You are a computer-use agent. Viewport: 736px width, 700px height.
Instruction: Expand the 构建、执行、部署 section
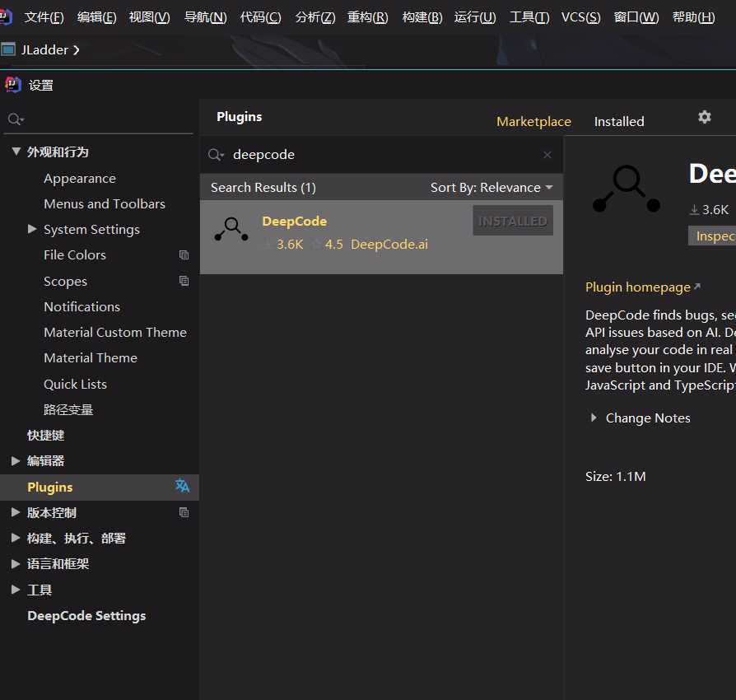16,538
